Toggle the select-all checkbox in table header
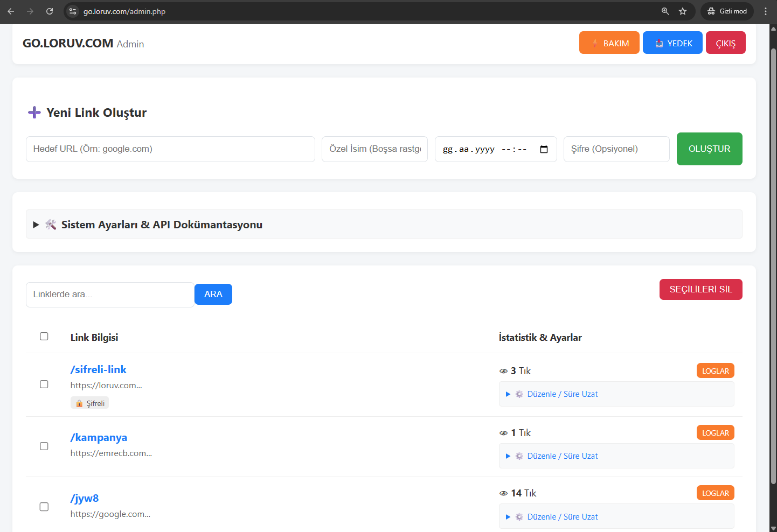This screenshot has width=777, height=532. point(44,337)
